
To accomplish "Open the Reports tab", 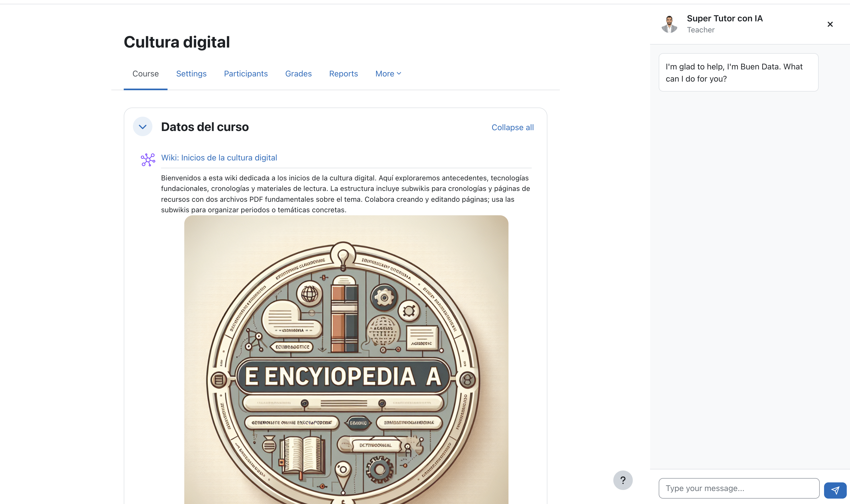I will 343,74.
